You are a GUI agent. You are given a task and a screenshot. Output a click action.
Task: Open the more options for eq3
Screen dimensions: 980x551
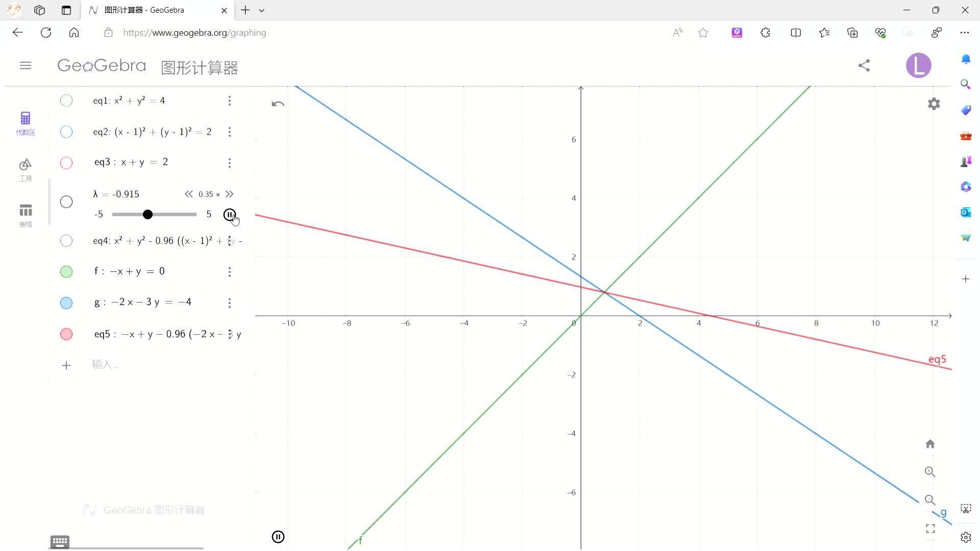[230, 163]
